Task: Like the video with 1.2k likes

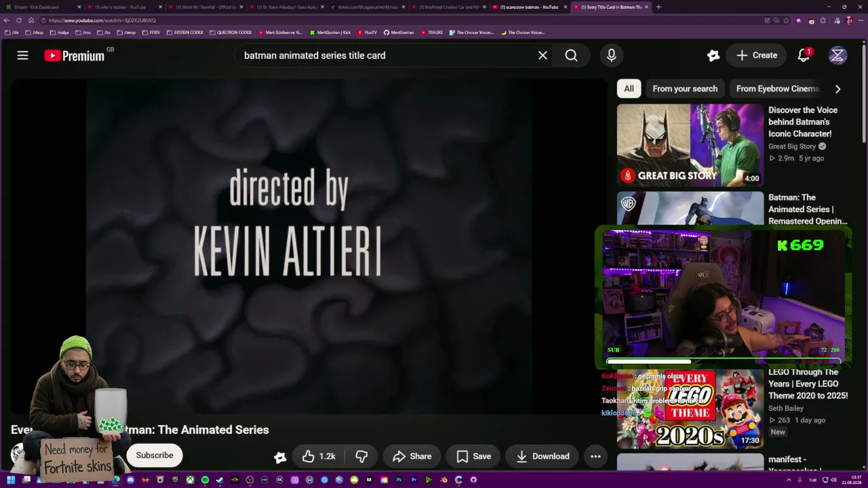Action: (319, 456)
